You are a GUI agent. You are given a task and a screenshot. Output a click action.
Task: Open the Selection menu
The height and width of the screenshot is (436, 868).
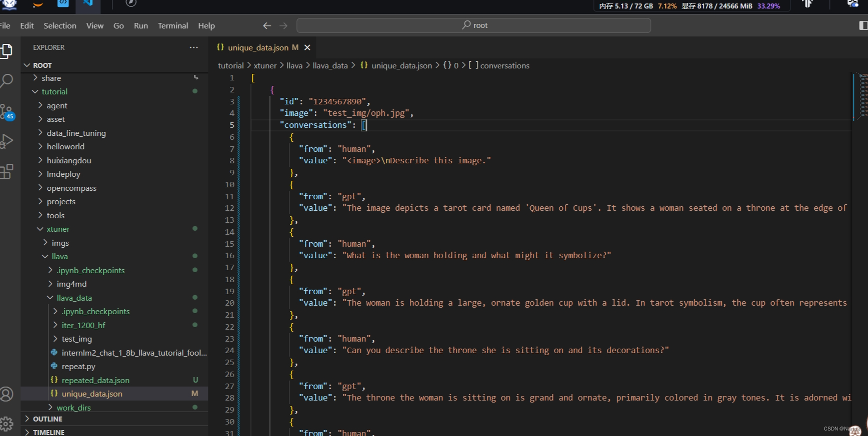60,25
